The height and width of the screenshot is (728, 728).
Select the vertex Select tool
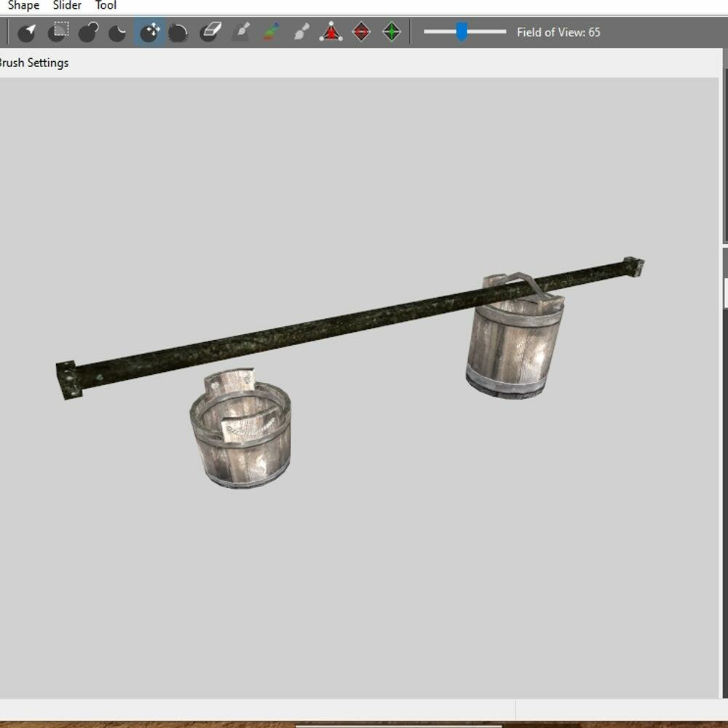pyautogui.click(x=27, y=32)
